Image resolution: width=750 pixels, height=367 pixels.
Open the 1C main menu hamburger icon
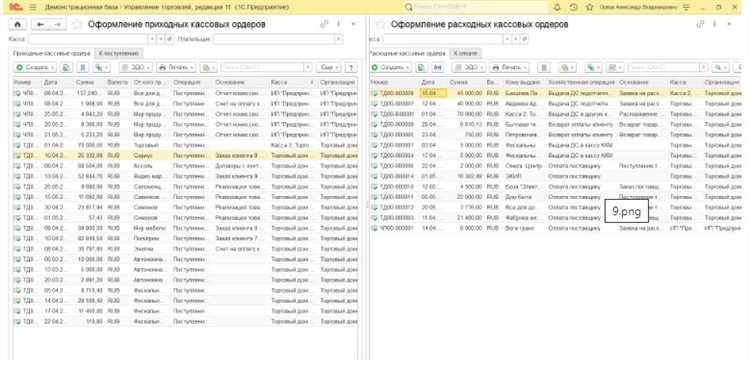click(x=33, y=7)
